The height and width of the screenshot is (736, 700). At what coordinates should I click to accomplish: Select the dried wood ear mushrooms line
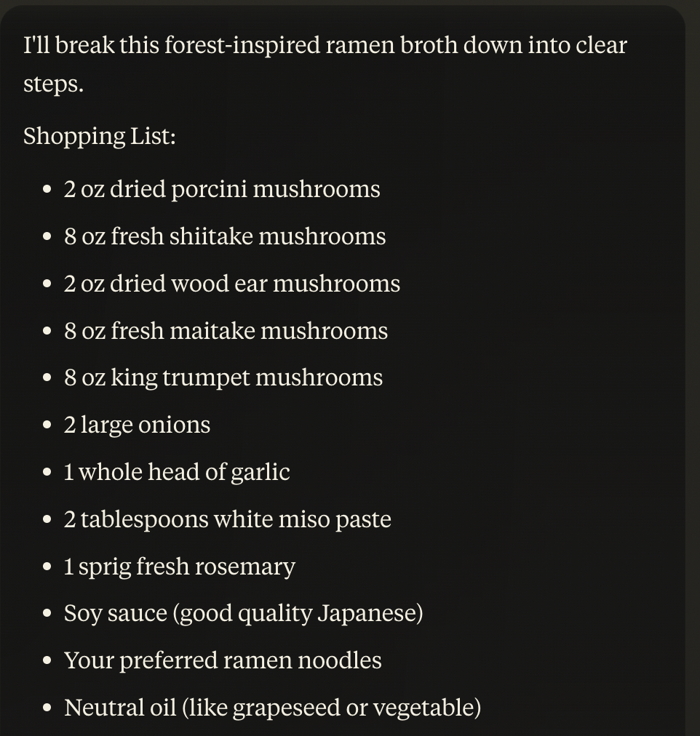pos(231,284)
